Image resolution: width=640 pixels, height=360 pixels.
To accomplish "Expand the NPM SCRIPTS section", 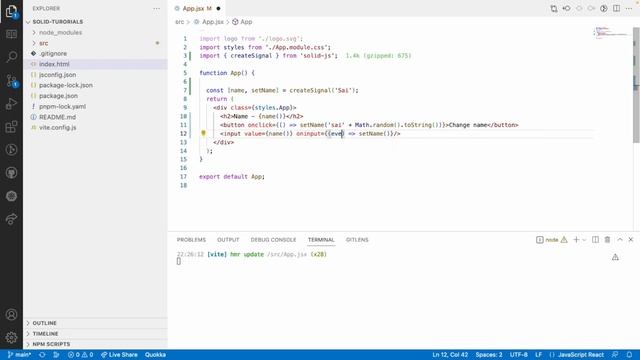I will click(x=51, y=344).
